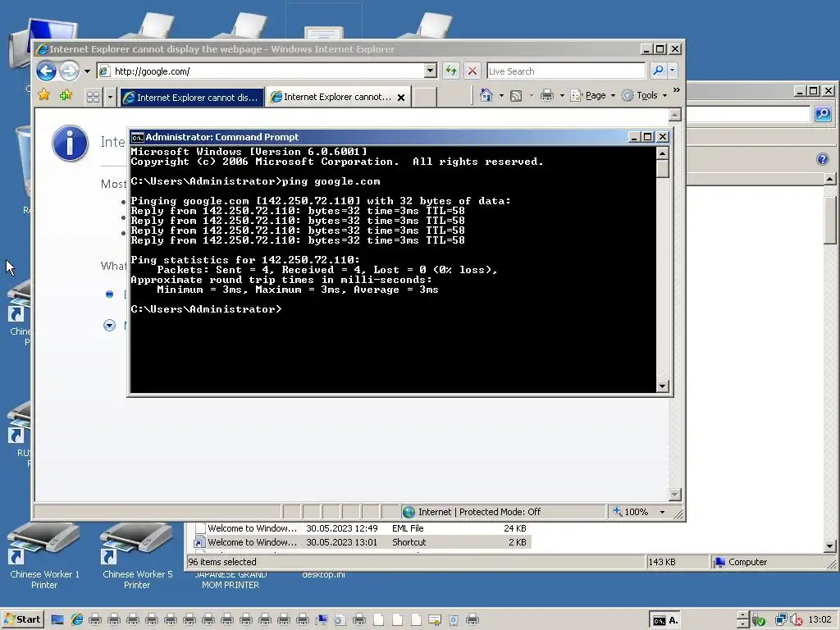Click the Explorer window scrollbar thumb

[x=829, y=220]
